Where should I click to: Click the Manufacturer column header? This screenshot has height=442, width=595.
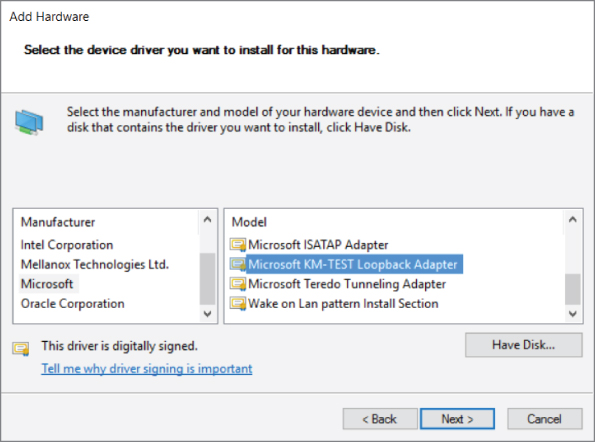click(x=58, y=222)
